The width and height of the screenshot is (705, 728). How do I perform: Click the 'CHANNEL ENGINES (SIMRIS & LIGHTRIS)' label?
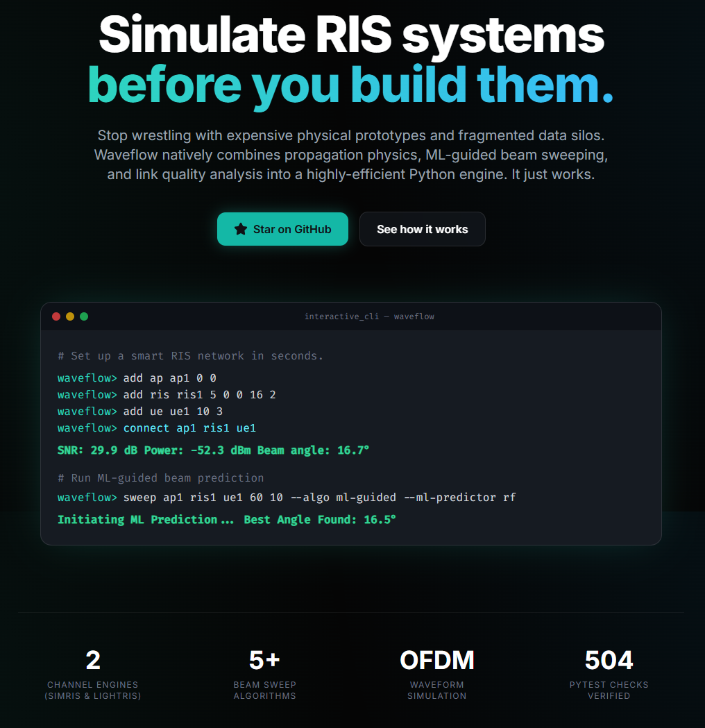(x=93, y=690)
